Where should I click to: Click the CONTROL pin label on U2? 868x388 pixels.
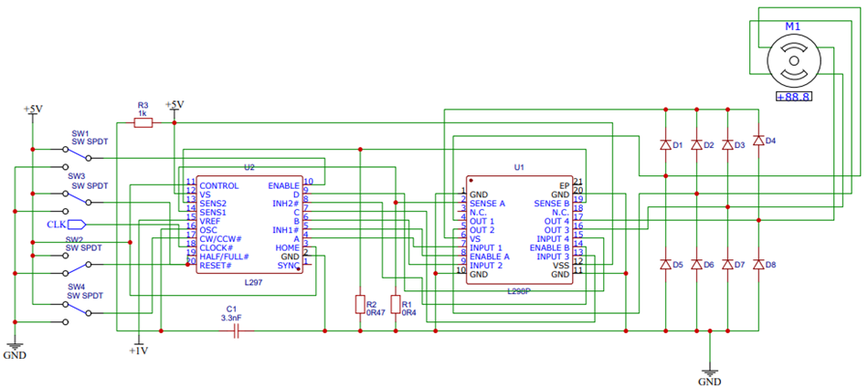[x=219, y=185]
